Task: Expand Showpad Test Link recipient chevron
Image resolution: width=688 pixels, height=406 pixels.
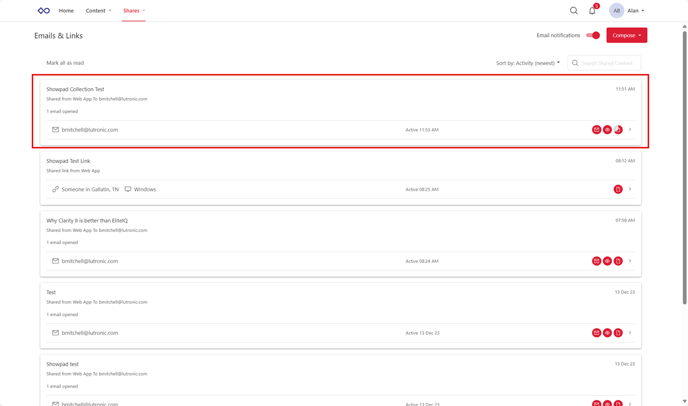Action: coord(630,189)
